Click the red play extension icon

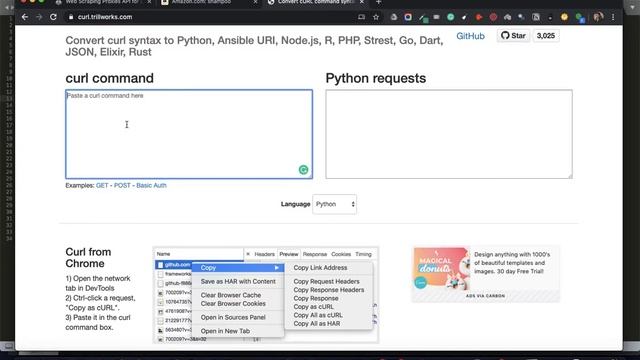pyautogui.click(x=479, y=17)
